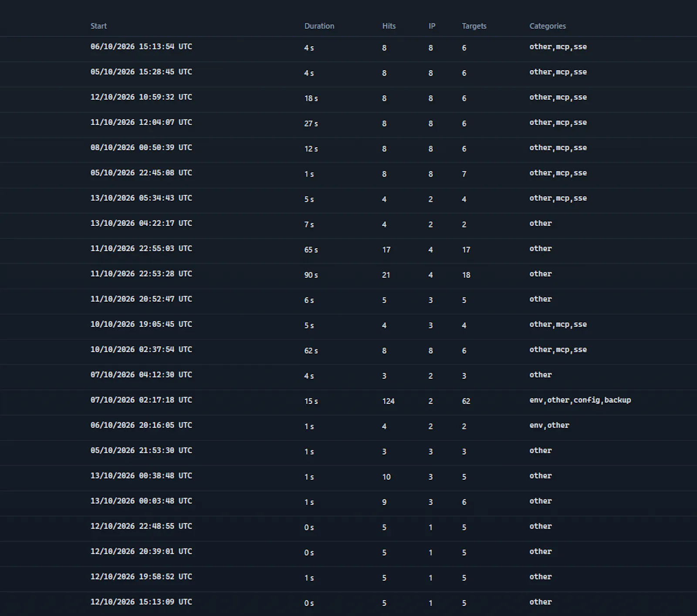Click the env,other categories cell
Viewport: 697px width, 616px height.
pyautogui.click(x=549, y=425)
